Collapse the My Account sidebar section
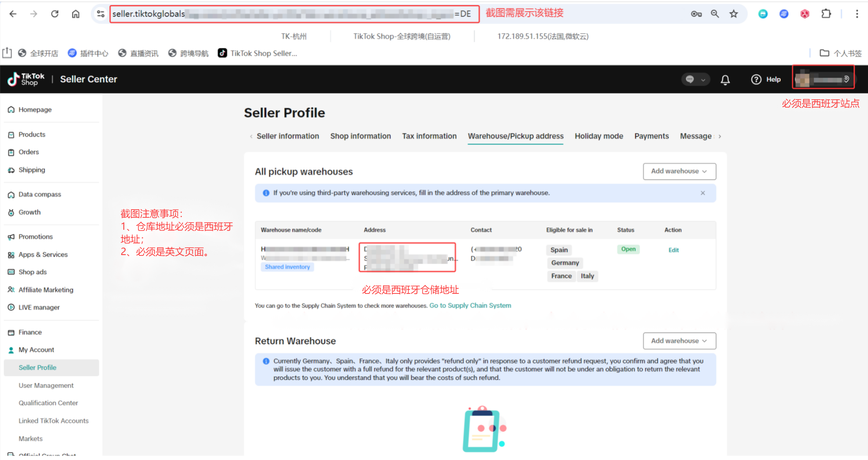The width and height of the screenshot is (868, 460). coord(36,350)
